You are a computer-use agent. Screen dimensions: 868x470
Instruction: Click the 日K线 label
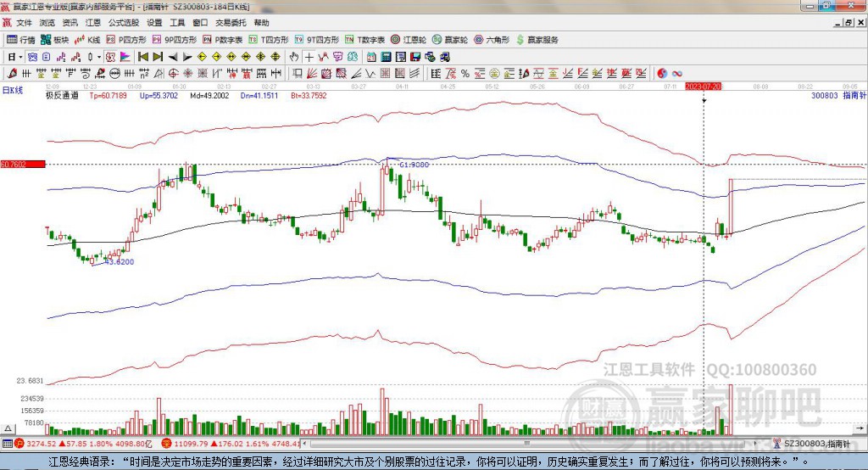tap(12, 90)
